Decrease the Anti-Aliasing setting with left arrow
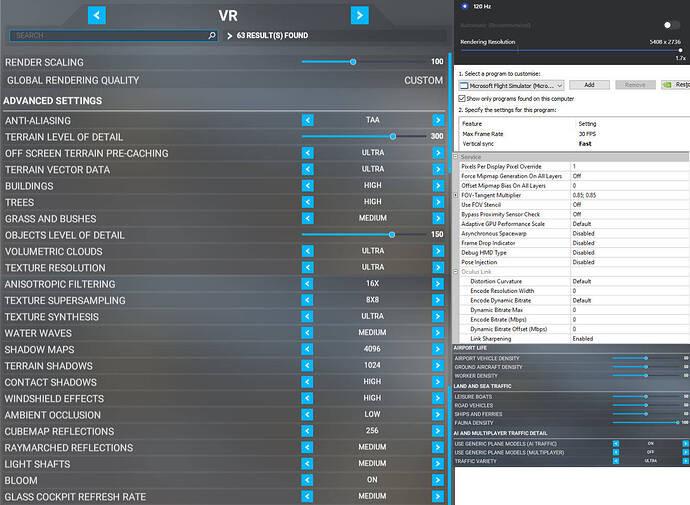This screenshot has width=690, height=505. (x=308, y=120)
